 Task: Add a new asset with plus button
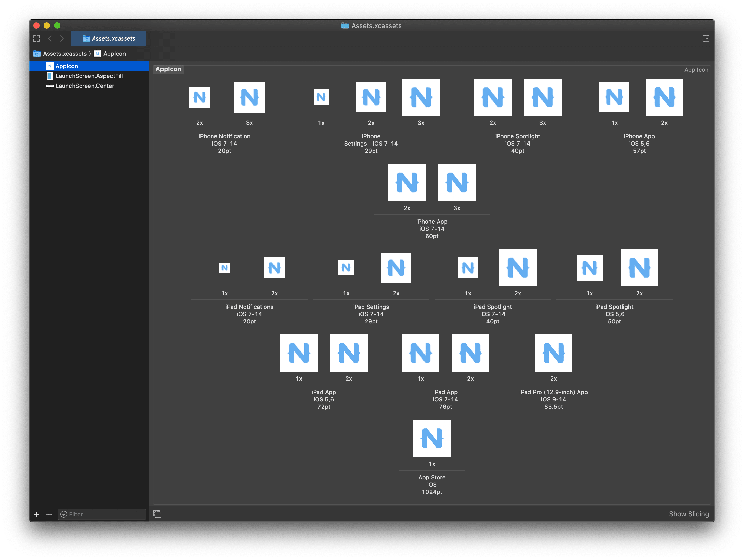[36, 514]
